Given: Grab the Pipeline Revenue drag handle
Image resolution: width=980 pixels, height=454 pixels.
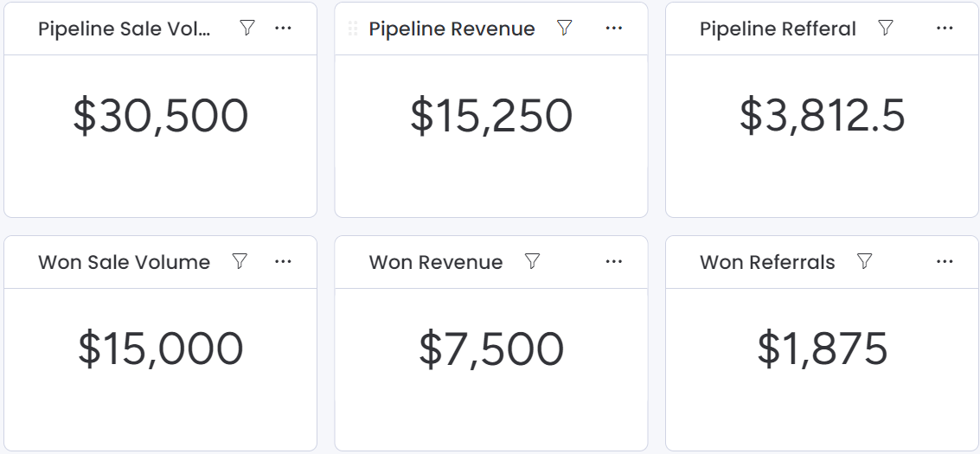Looking at the screenshot, I should (353, 29).
